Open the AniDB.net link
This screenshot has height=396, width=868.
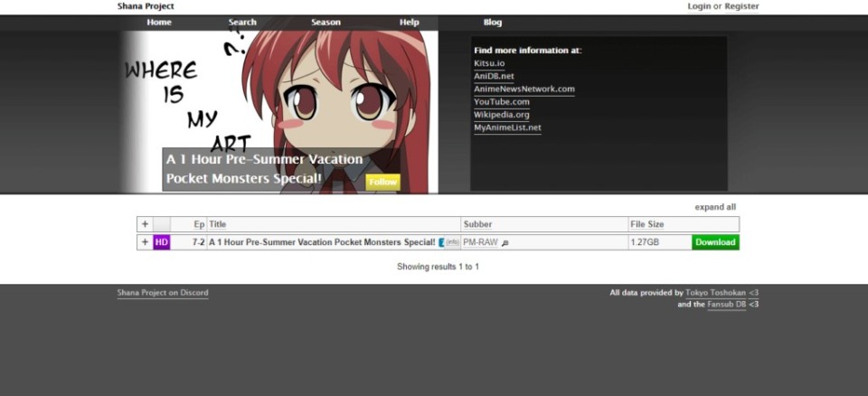click(494, 76)
